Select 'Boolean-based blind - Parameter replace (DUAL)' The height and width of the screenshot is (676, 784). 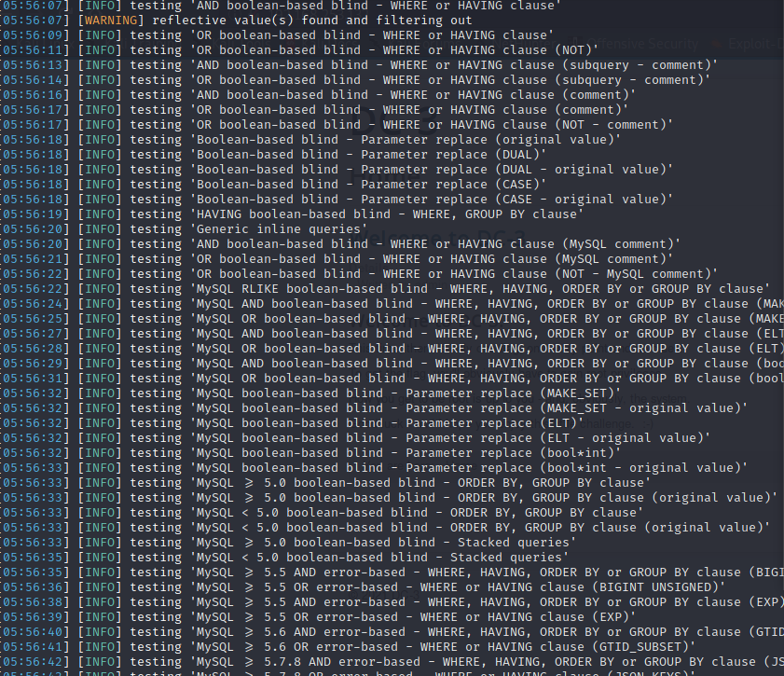pyautogui.click(x=370, y=155)
